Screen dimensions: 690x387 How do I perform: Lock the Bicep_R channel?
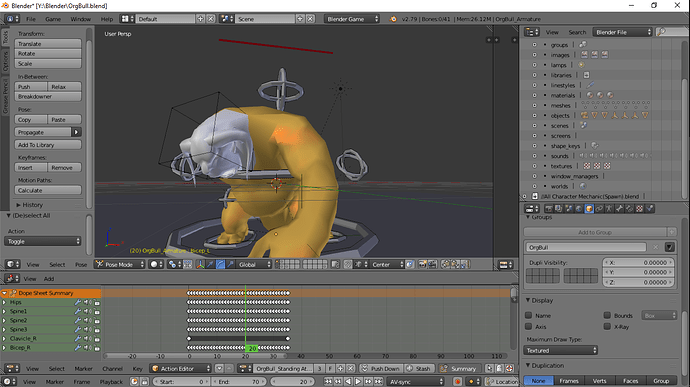pyautogui.click(x=97, y=348)
